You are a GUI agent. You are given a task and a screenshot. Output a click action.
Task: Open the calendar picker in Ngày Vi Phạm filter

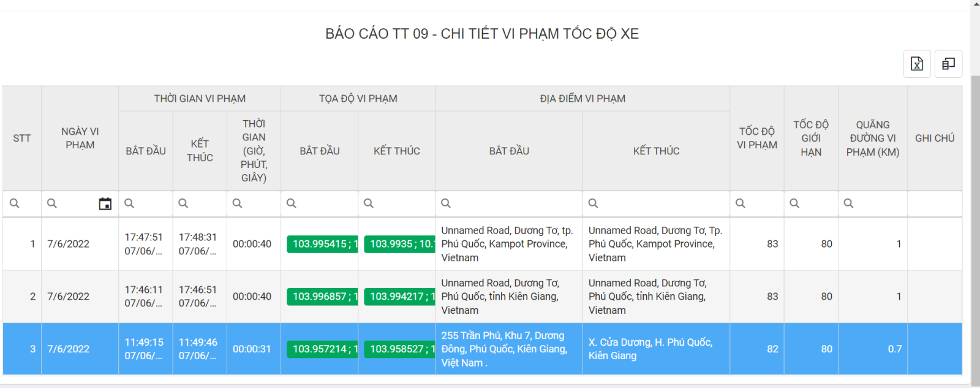105,204
